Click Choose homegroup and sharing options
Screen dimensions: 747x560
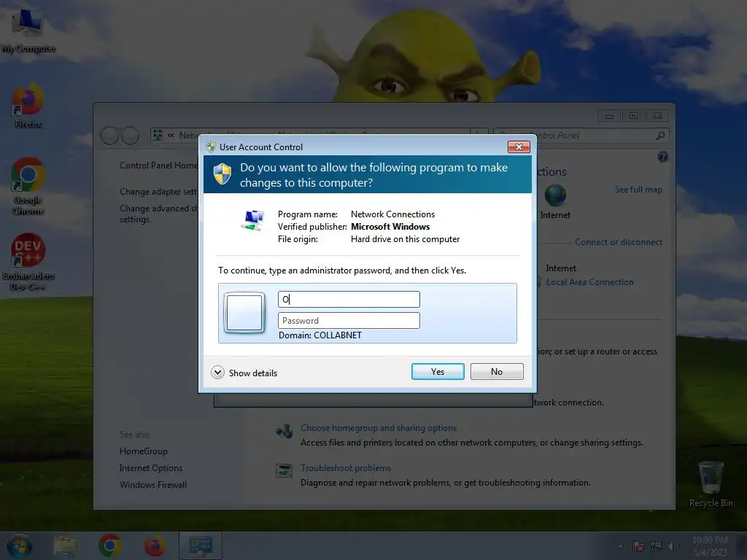pos(379,427)
